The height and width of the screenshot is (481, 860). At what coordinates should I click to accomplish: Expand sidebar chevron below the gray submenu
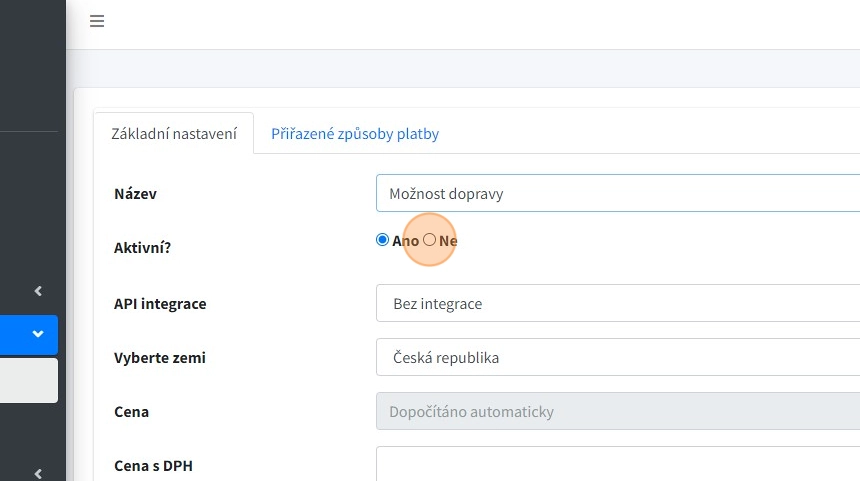click(38, 474)
